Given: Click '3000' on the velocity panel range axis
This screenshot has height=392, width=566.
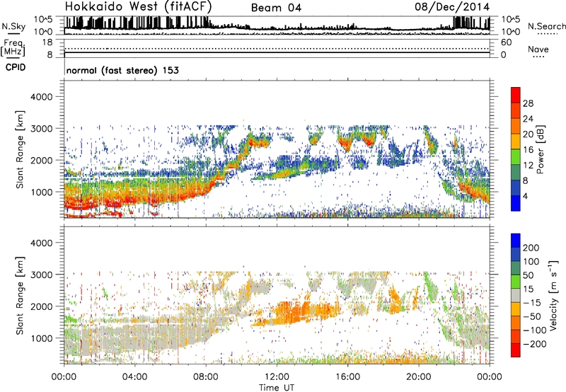Looking at the screenshot, I should [41, 275].
